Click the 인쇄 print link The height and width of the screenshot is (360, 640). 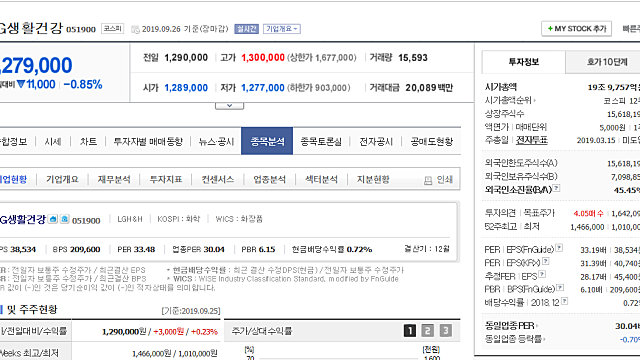tap(444, 180)
